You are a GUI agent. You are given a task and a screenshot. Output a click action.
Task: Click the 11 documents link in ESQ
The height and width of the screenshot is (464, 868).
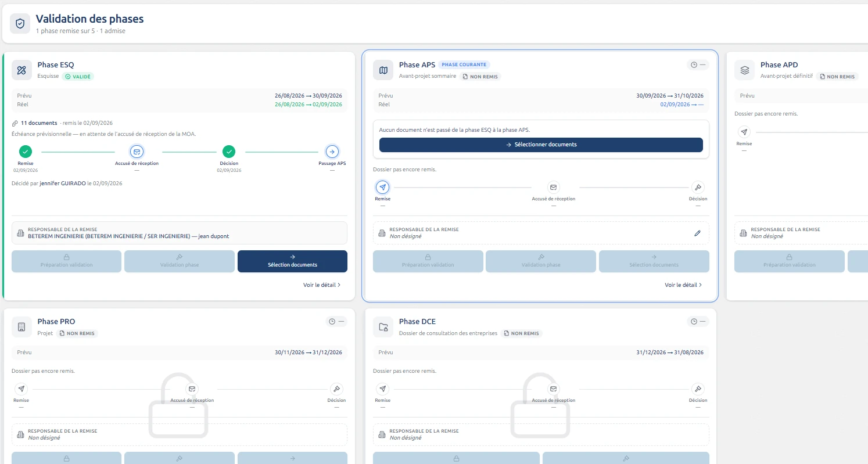[39, 123]
